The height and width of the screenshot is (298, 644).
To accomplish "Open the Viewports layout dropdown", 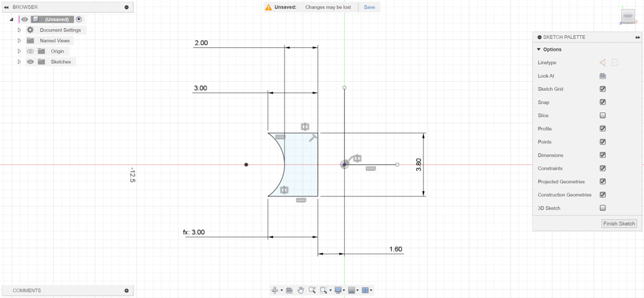I will (367, 290).
